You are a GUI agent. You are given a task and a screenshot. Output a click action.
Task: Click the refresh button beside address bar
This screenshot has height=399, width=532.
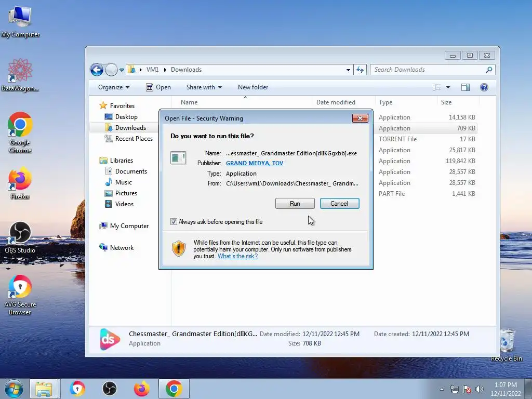pyautogui.click(x=360, y=70)
